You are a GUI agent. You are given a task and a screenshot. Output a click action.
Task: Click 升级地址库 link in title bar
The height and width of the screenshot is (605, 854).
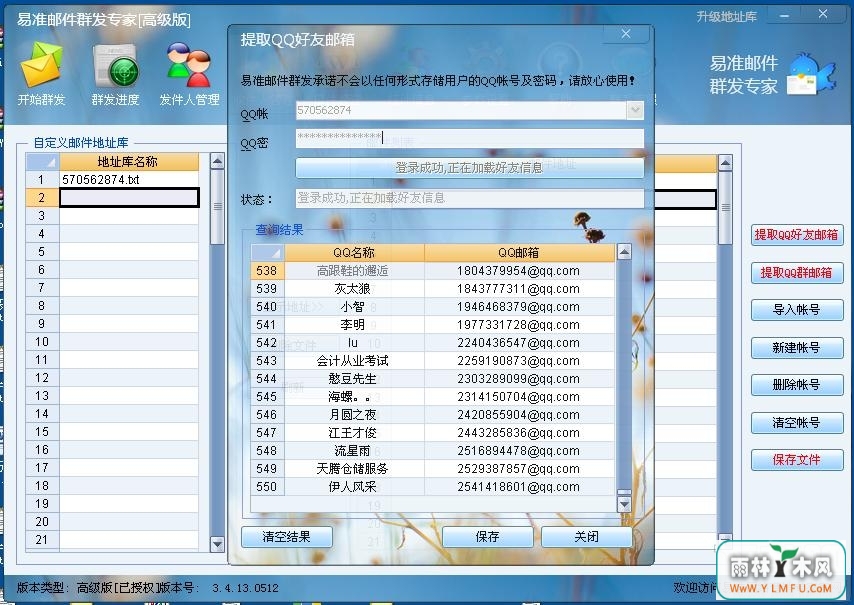coord(727,17)
